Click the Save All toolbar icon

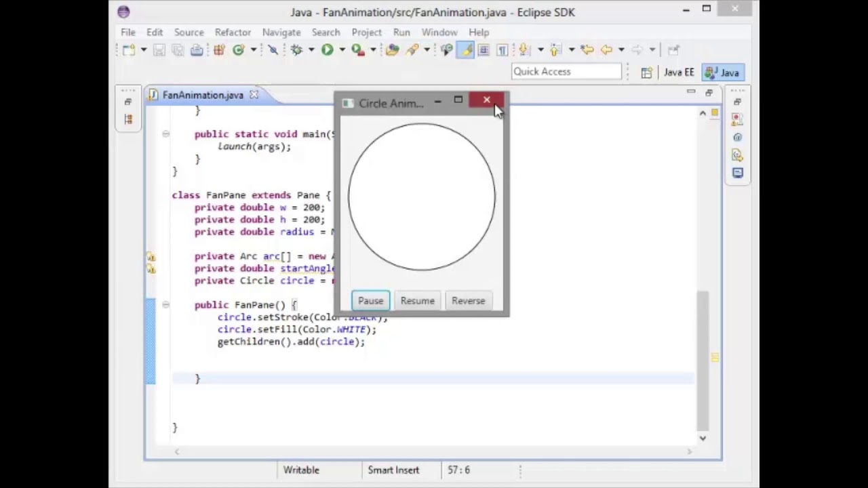point(178,49)
